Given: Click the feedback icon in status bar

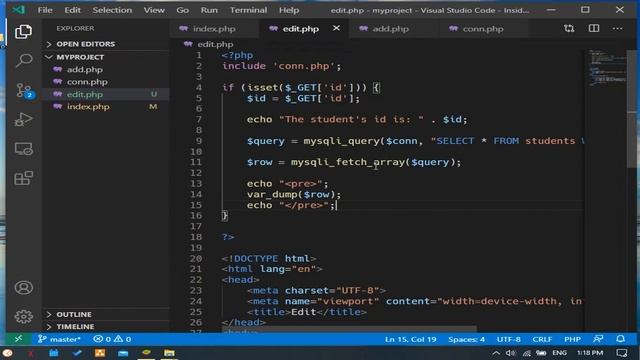Looking at the screenshot, I should tap(598, 339).
